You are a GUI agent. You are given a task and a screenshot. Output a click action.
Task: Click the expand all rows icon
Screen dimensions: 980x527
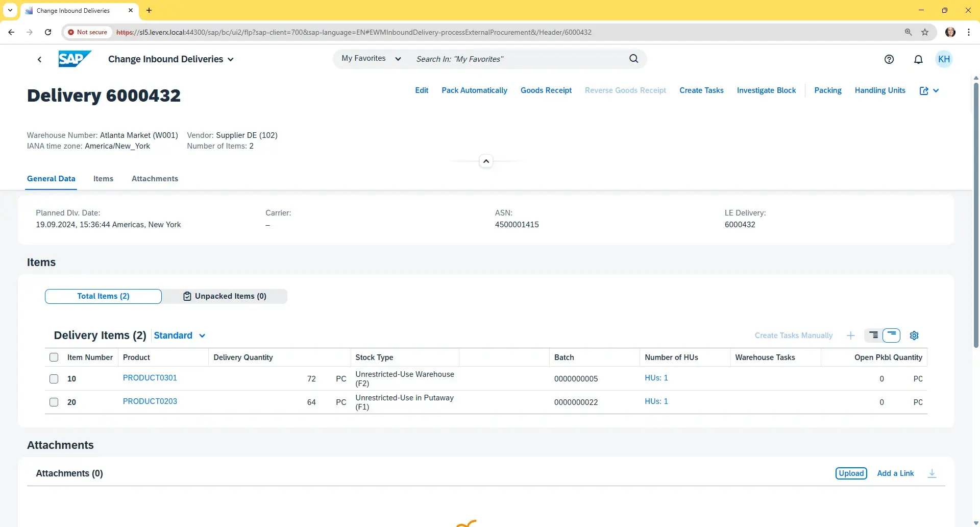[874, 336]
